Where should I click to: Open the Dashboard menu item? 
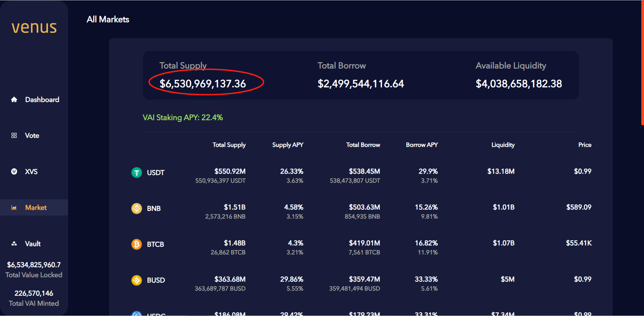[42, 100]
